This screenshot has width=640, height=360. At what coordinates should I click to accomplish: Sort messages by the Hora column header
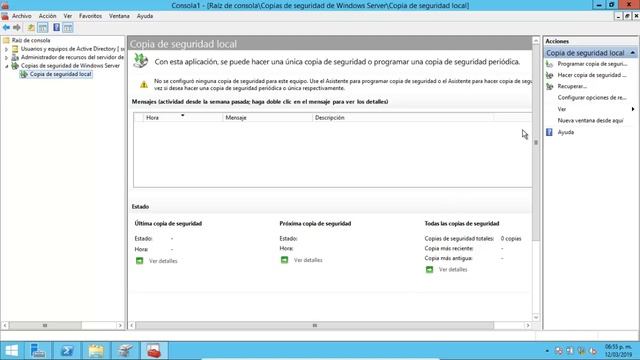(x=183, y=118)
